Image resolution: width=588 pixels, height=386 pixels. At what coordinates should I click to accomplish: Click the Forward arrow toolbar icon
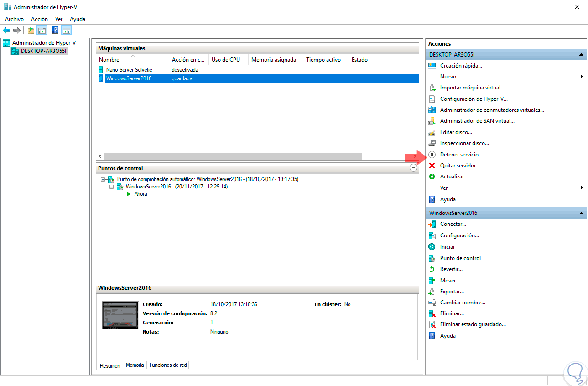[x=17, y=31]
